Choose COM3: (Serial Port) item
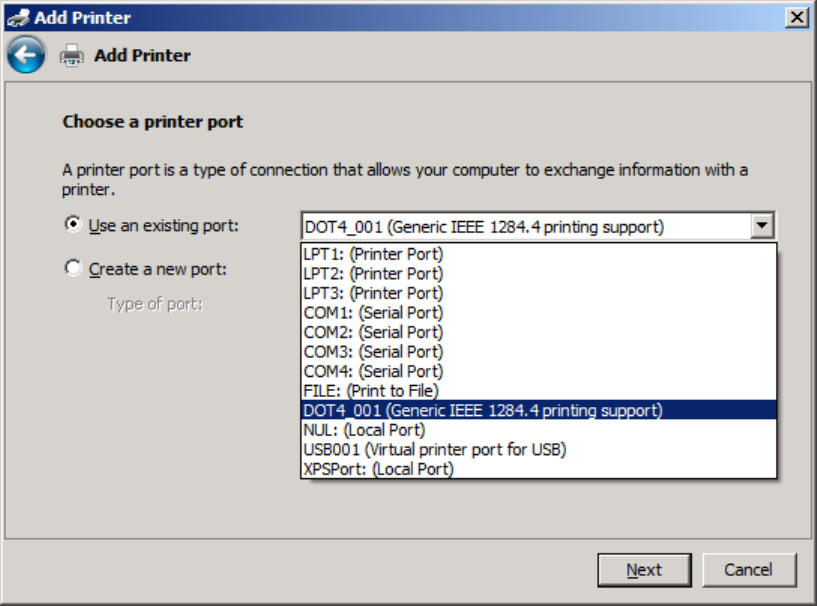Viewport: 817px width, 606px height. pos(373,352)
